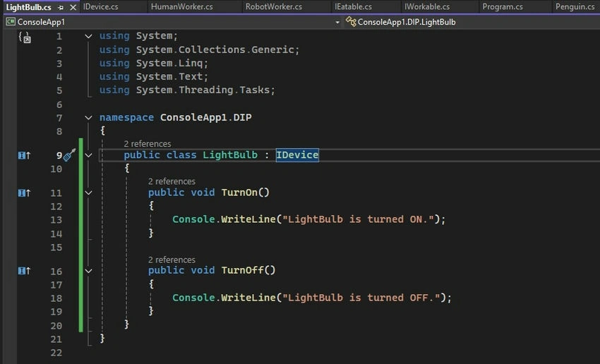
Task: Click WriteLine on line 18
Action: pos(248,298)
